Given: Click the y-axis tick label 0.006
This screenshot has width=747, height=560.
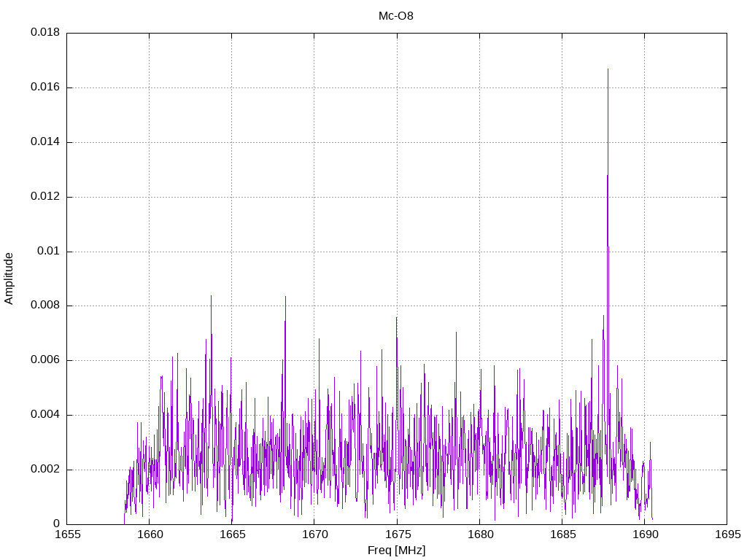Looking at the screenshot, I should click(45, 360).
